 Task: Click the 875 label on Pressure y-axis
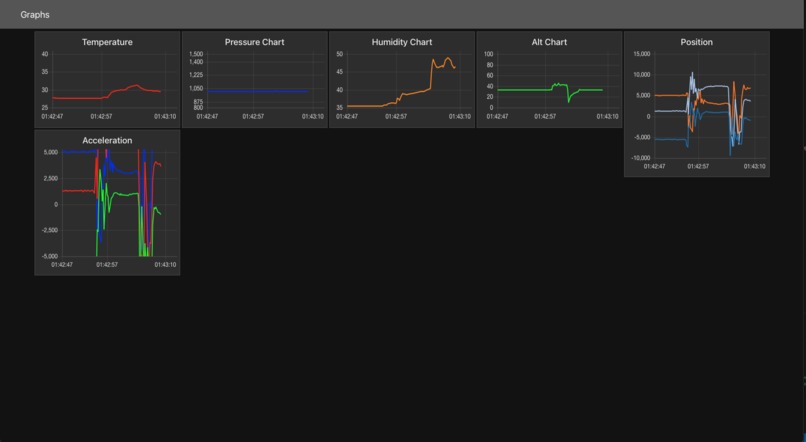(198, 102)
